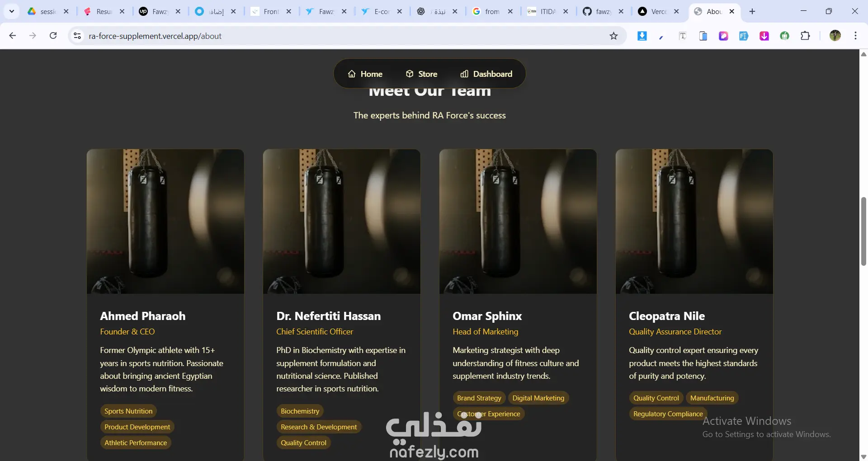Close the ITIDA tab
Viewport: 868px width, 461px height.
click(x=566, y=11)
